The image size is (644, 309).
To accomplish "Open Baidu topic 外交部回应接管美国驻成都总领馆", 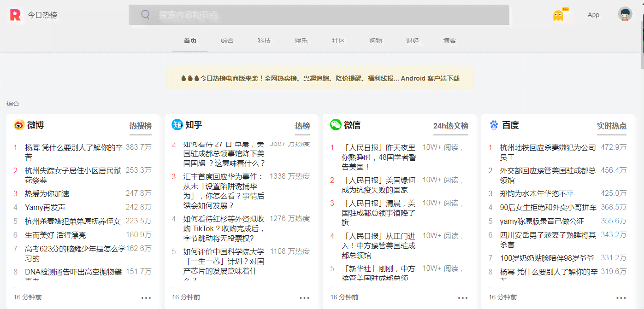I will 548,175.
